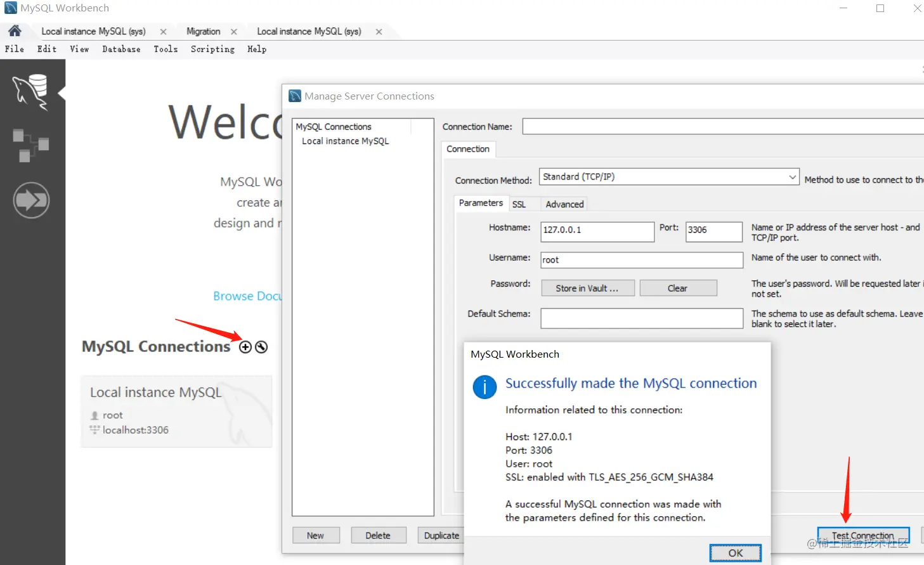Open Local instance MySQL connection tile
This screenshot has width=924, height=565.
pyautogui.click(x=176, y=411)
